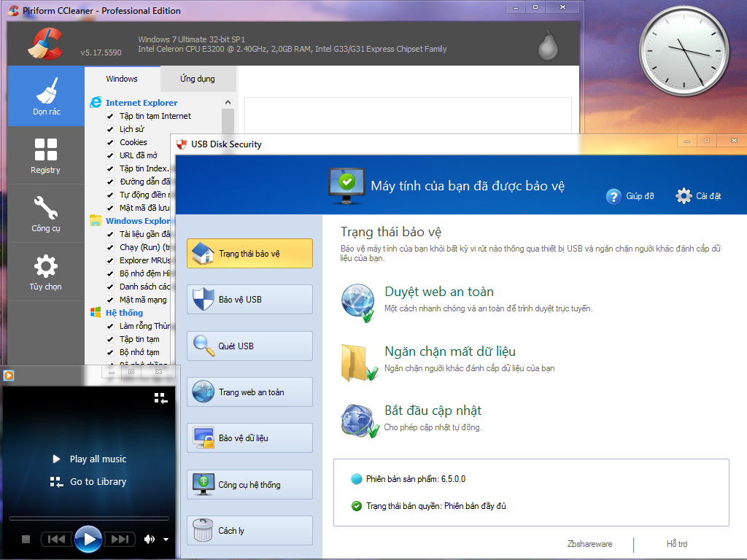Expand the Windows Explorer group header
Screen dimensions: 747x560
pyautogui.click(x=138, y=221)
